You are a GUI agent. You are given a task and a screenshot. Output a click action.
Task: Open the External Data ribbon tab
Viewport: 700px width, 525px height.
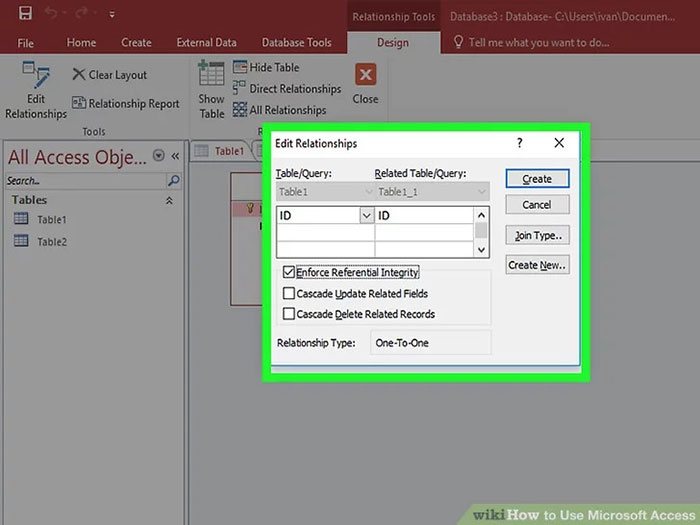(x=206, y=43)
